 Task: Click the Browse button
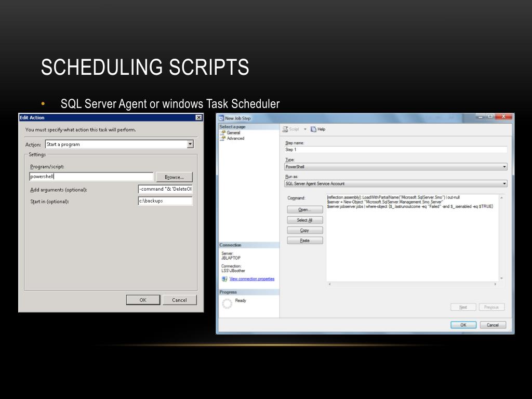175,177
